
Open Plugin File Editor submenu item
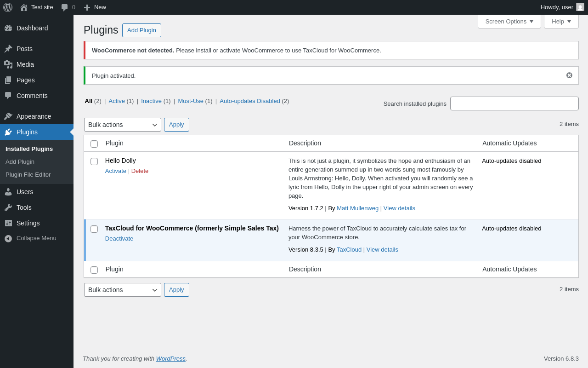click(28, 175)
